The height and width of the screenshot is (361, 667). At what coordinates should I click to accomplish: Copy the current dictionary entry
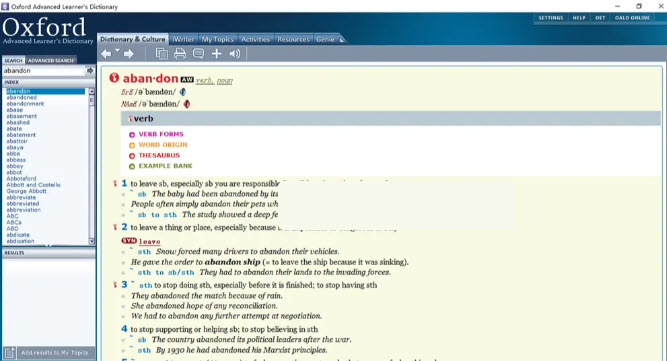[161, 54]
